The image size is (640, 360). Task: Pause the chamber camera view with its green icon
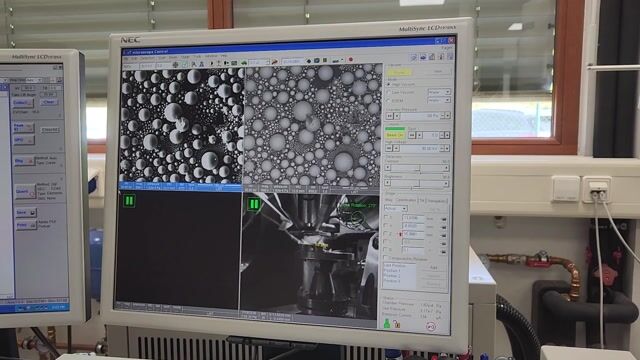click(254, 203)
